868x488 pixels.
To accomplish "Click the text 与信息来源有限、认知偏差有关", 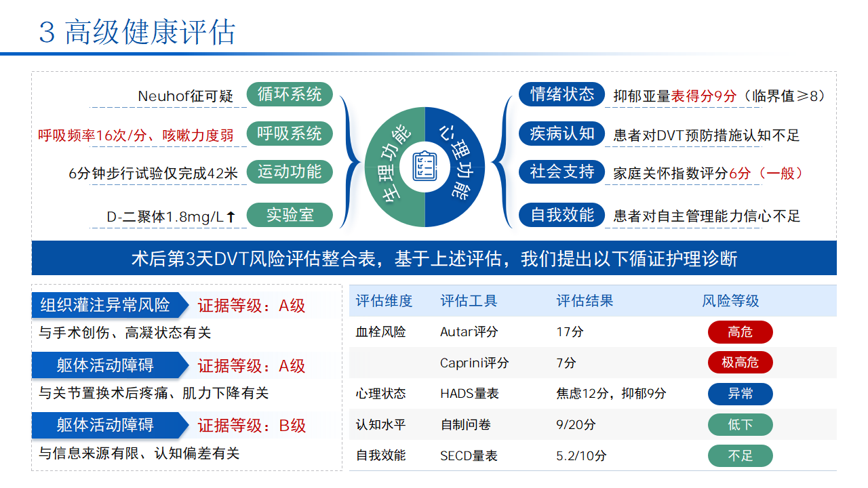I will 139,453.
